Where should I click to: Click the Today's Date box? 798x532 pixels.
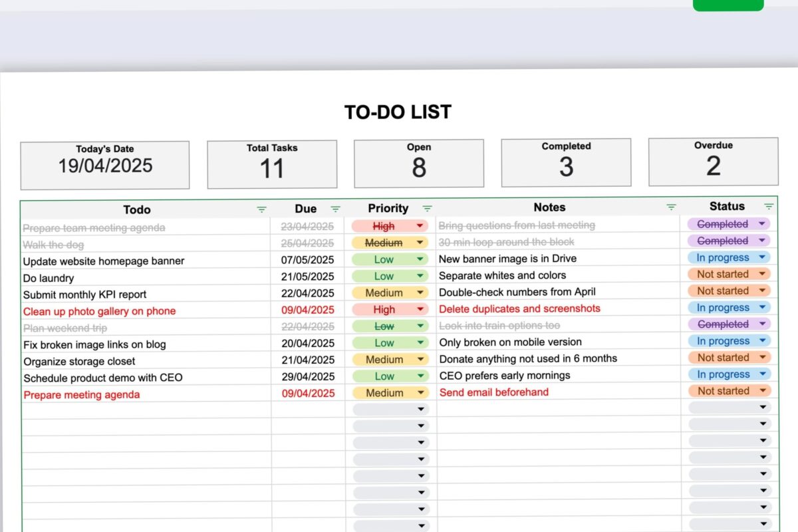[104, 164]
